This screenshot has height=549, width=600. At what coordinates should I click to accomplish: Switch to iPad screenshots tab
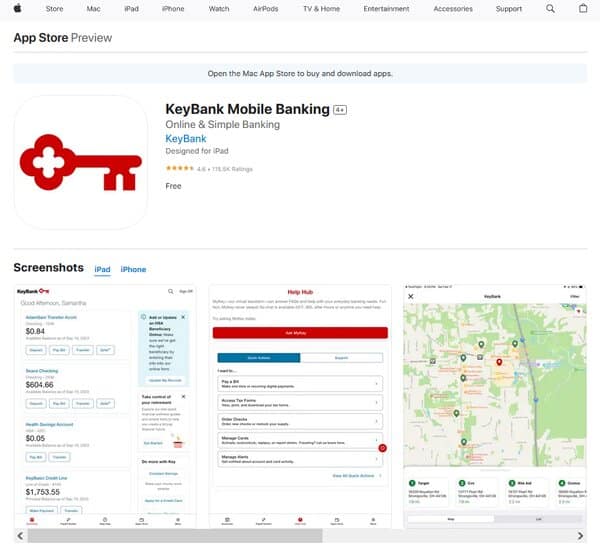tap(102, 269)
